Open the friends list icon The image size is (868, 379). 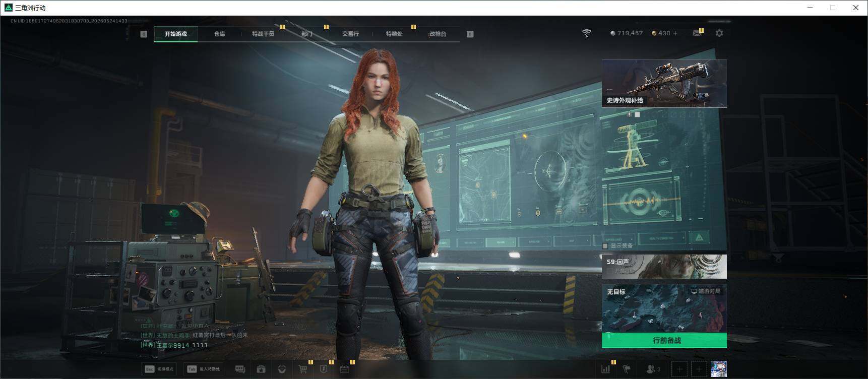(653, 369)
